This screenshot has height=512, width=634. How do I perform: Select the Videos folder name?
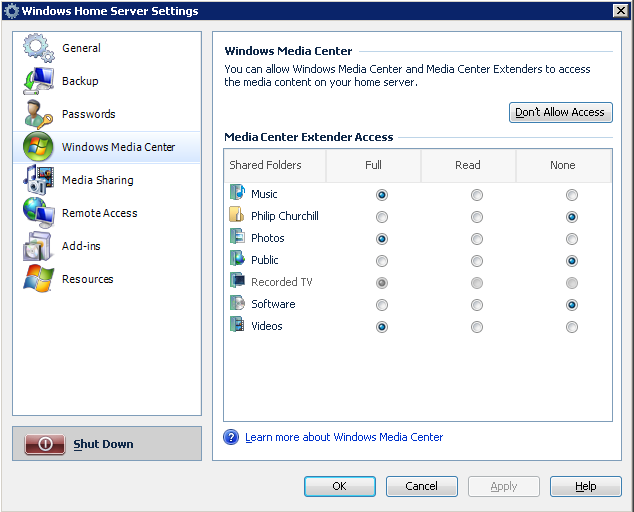[266, 326]
